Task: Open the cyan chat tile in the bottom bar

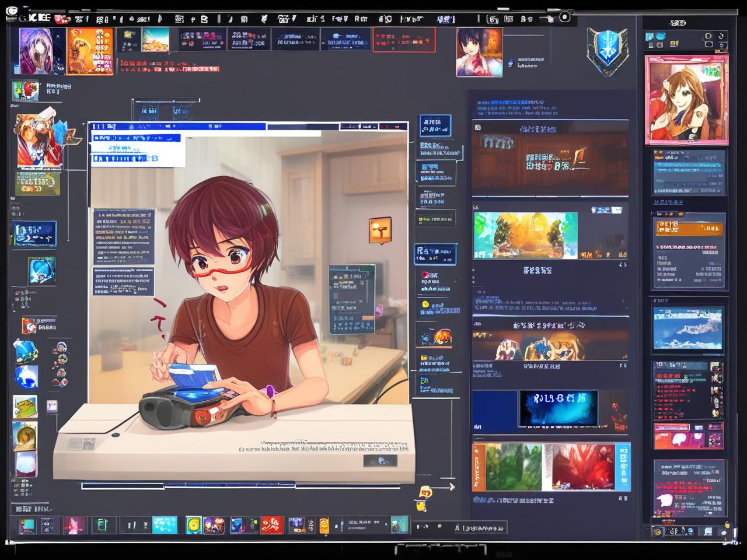Action: [x=165, y=525]
